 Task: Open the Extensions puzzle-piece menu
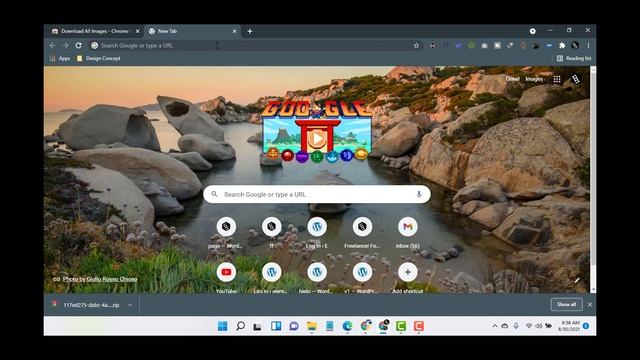coord(562,45)
